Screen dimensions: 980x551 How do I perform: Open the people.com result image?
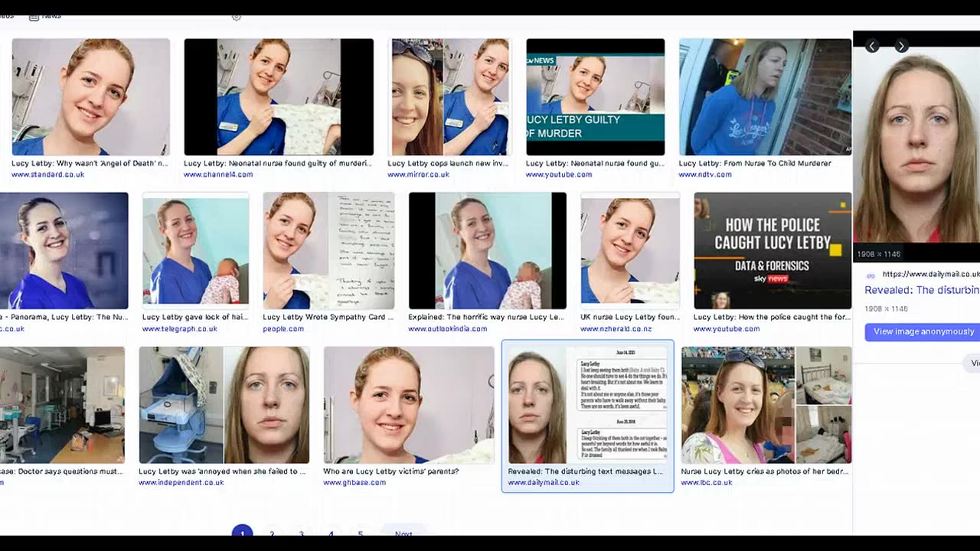[x=328, y=250]
